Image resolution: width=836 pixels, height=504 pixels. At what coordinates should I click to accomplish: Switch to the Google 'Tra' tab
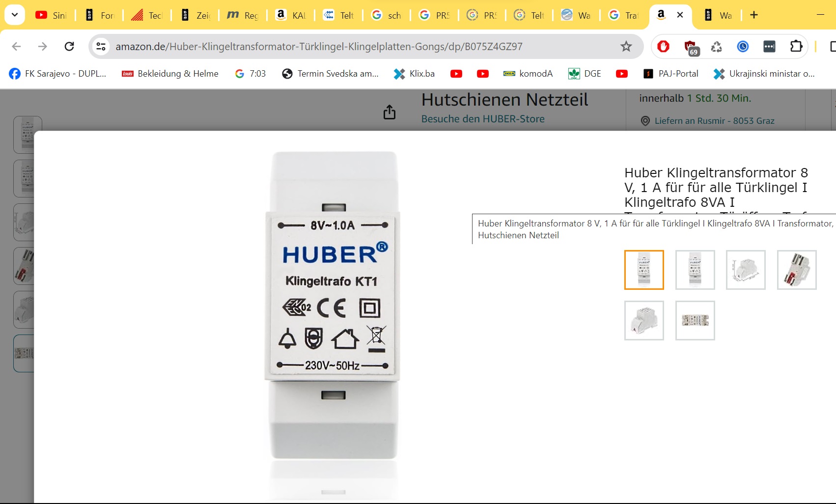624,15
